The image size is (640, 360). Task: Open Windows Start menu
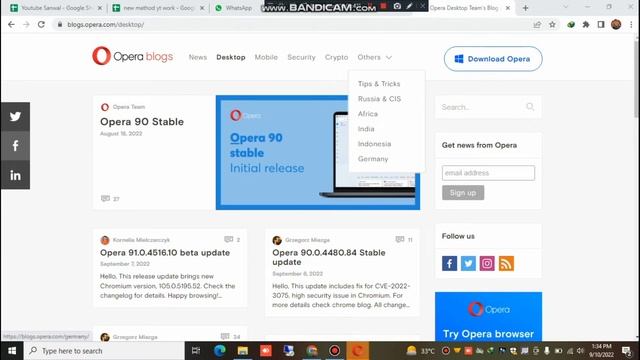click(x=12, y=351)
